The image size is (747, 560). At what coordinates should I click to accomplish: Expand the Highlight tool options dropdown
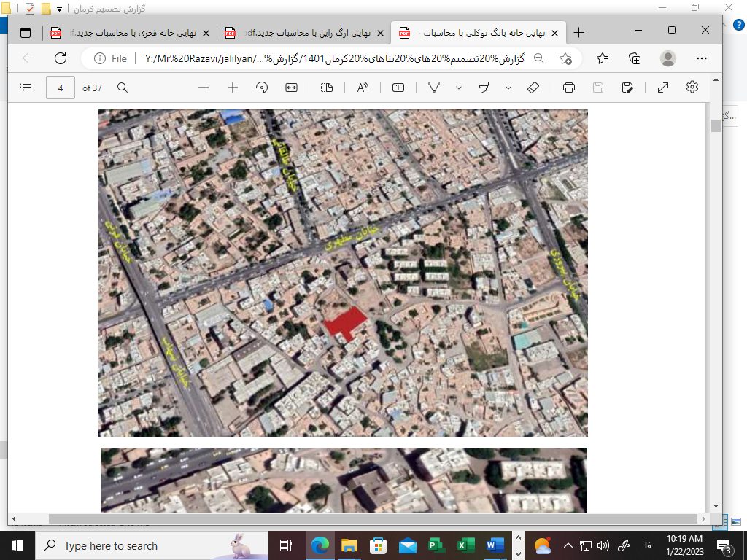point(508,87)
